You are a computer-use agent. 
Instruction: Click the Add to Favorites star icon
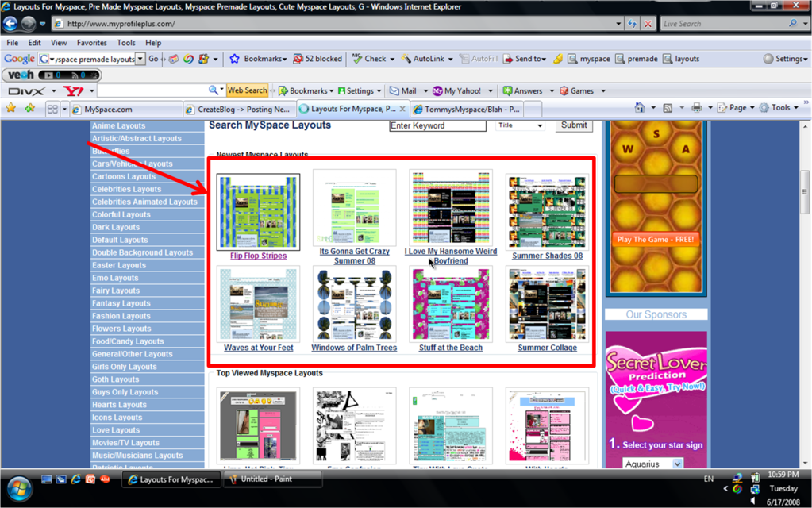30,108
